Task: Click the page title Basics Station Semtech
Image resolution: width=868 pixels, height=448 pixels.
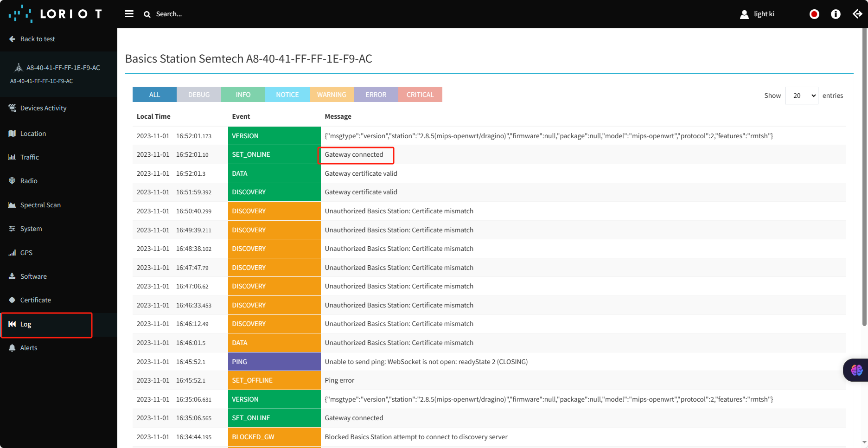Action: pos(249,58)
